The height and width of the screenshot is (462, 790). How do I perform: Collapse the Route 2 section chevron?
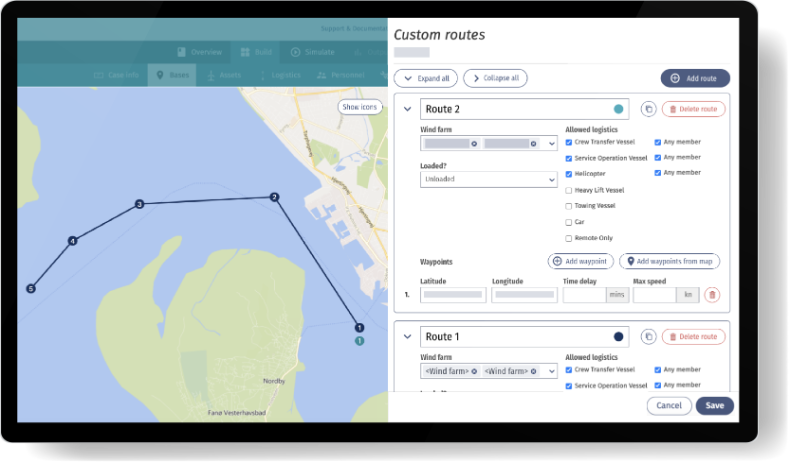coord(407,109)
